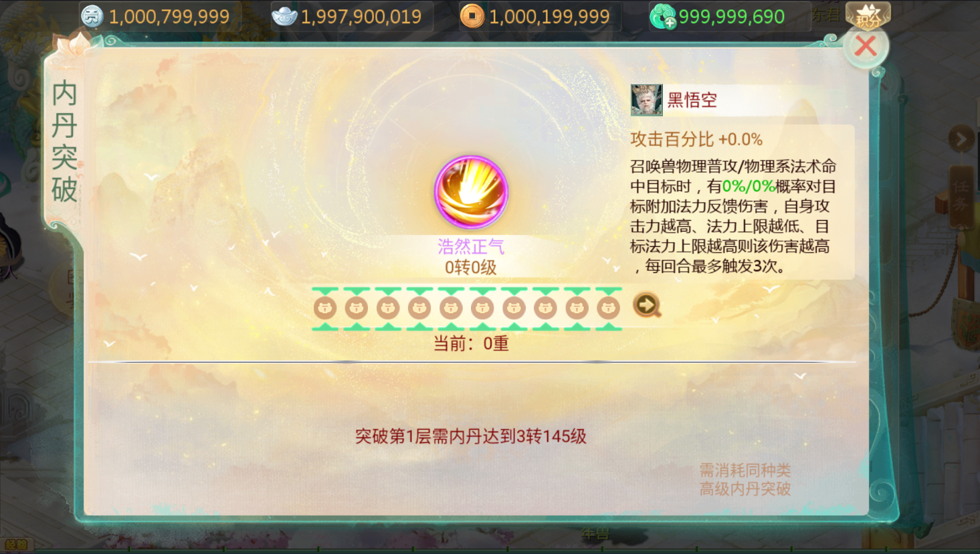
Task: Click the silver ingot currency icon
Action: pos(285,16)
